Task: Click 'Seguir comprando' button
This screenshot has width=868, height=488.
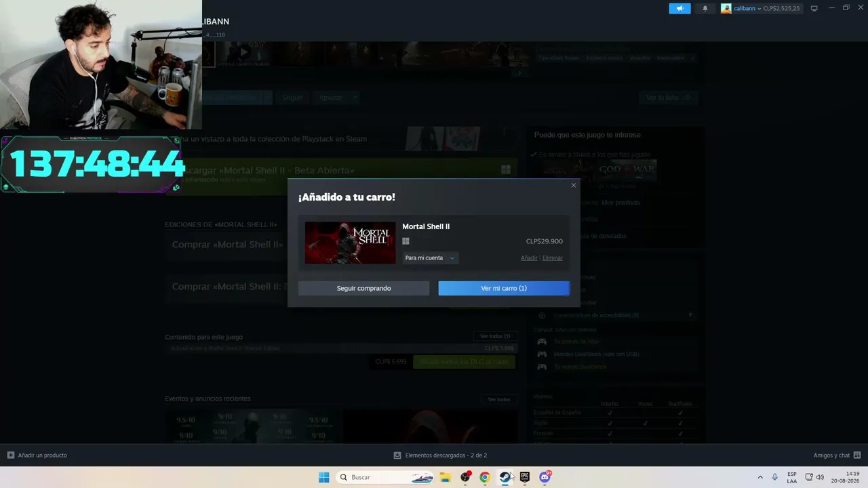Action: click(363, 288)
